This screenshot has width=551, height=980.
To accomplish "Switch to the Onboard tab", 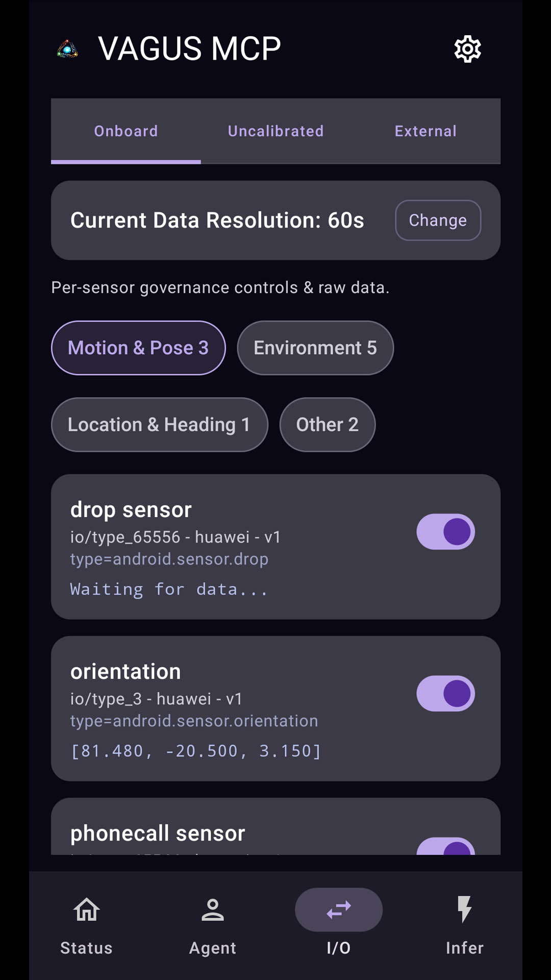I will (126, 131).
